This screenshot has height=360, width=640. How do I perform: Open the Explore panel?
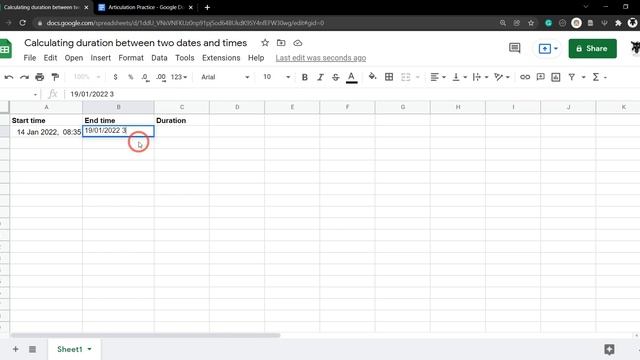pyautogui.click(x=609, y=349)
